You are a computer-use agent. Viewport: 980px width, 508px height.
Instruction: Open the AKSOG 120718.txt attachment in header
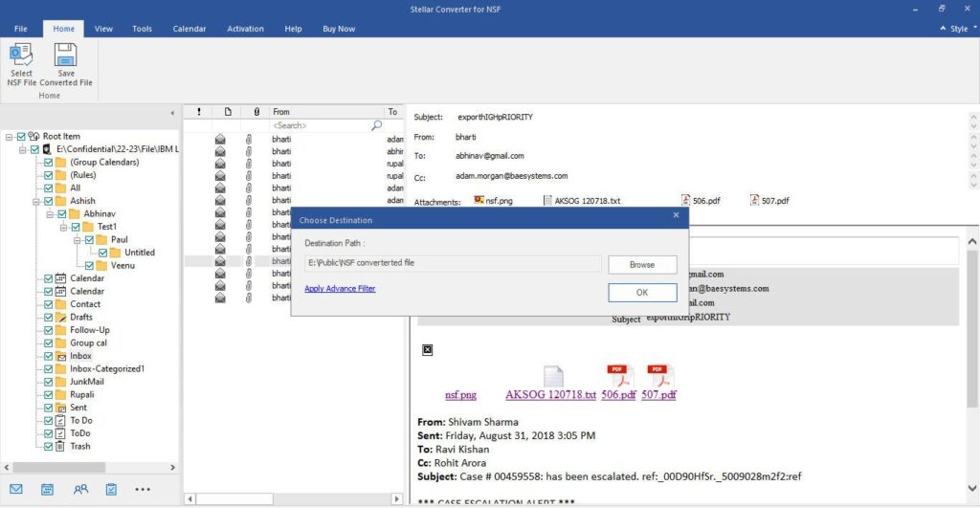(x=582, y=201)
